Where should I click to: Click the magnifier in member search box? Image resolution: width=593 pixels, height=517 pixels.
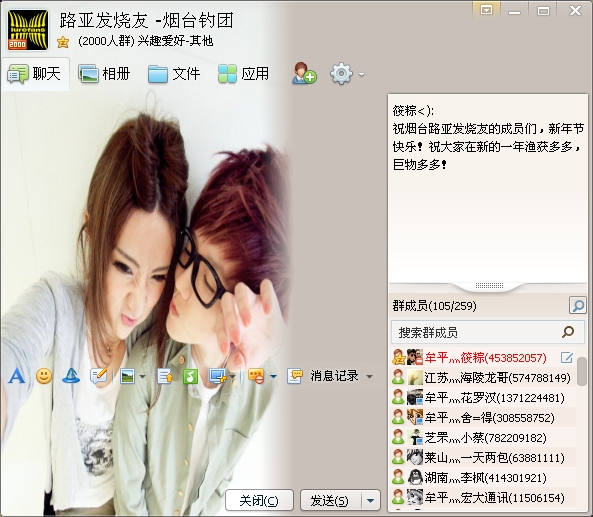(x=568, y=332)
